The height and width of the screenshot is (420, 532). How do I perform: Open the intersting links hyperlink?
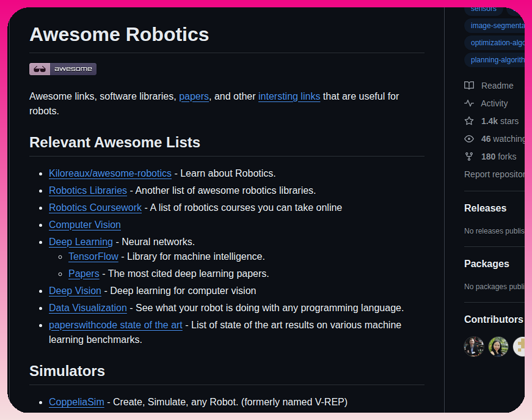[289, 97]
